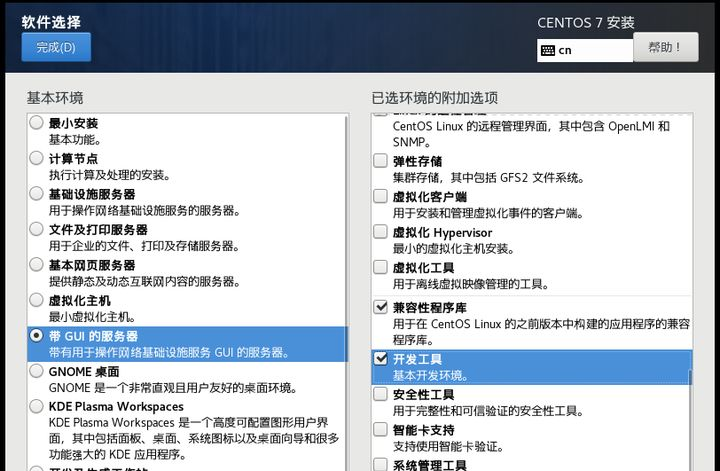Click the 已选环境的附加选项 section heading

[x=435, y=98]
